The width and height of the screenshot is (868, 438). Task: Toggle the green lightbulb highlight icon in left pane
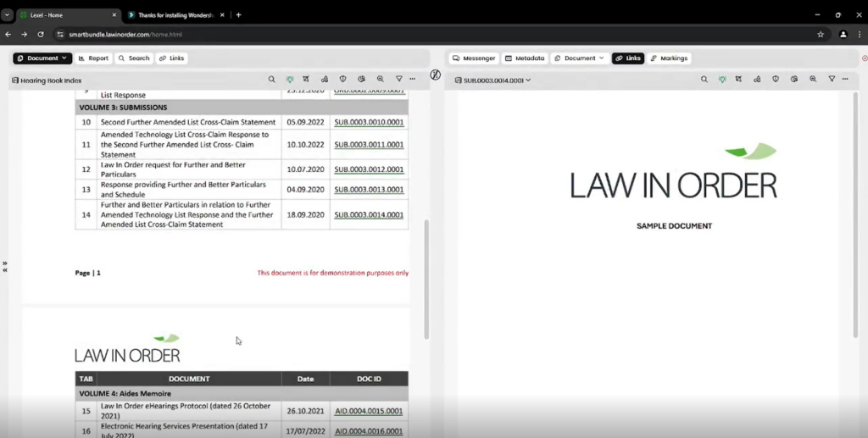[x=290, y=80]
